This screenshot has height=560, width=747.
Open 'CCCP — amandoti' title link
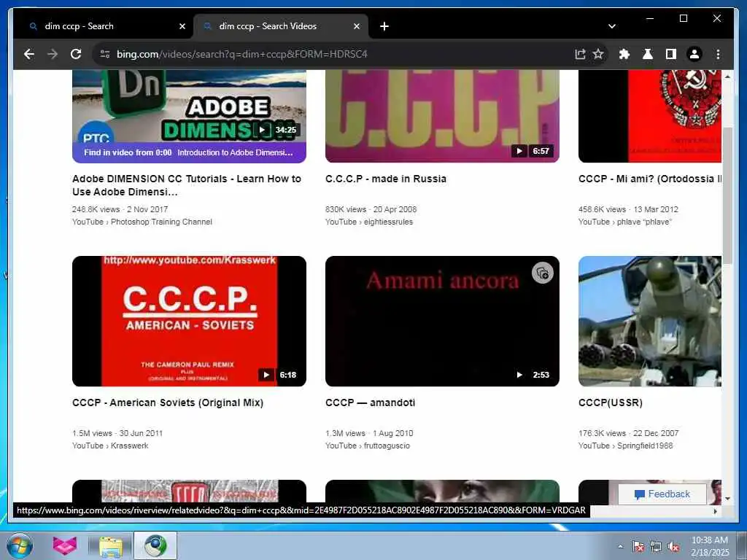click(x=370, y=402)
